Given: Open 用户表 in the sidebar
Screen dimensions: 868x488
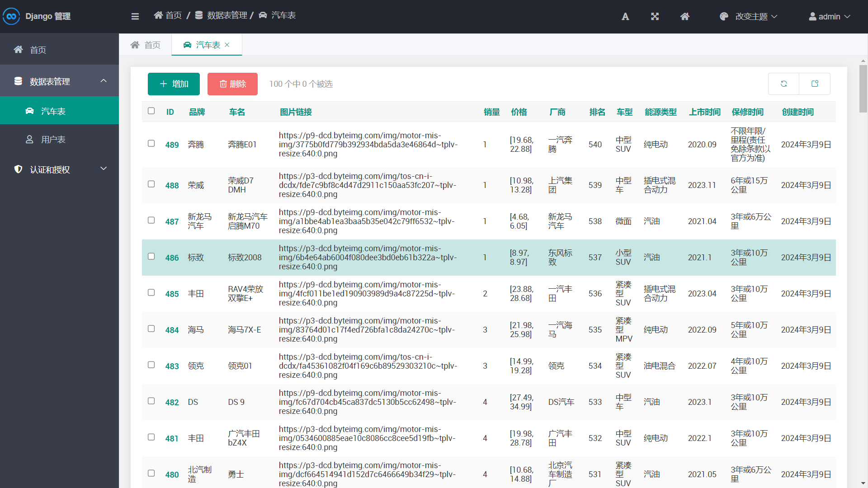Looking at the screenshot, I should point(59,140).
